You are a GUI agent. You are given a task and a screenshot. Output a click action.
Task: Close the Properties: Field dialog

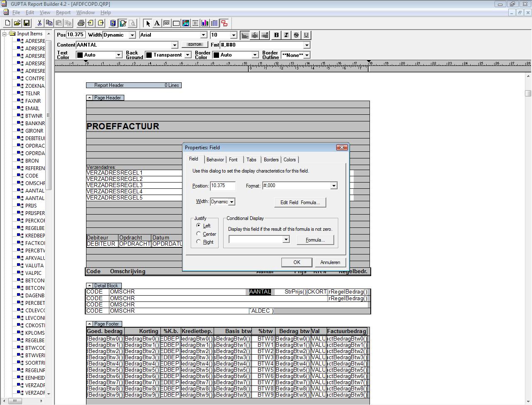342,148
